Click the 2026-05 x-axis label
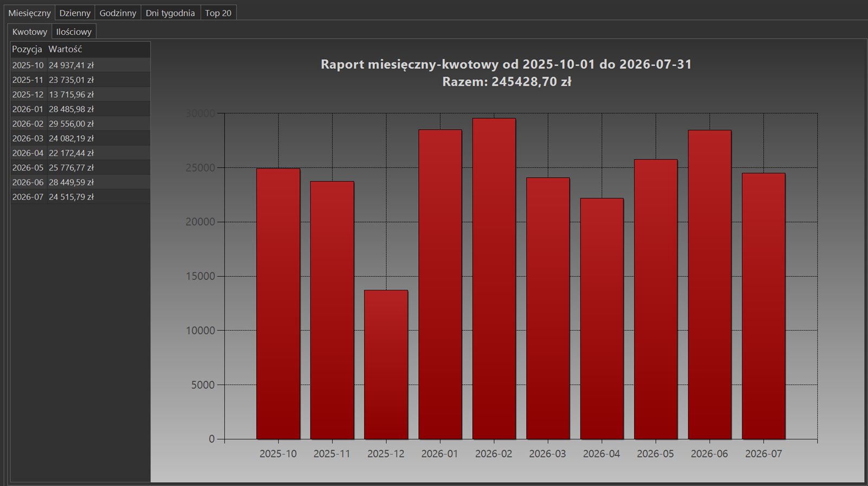 click(656, 454)
